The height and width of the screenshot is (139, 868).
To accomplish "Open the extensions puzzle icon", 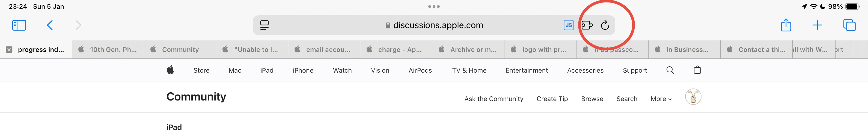I will point(587,25).
